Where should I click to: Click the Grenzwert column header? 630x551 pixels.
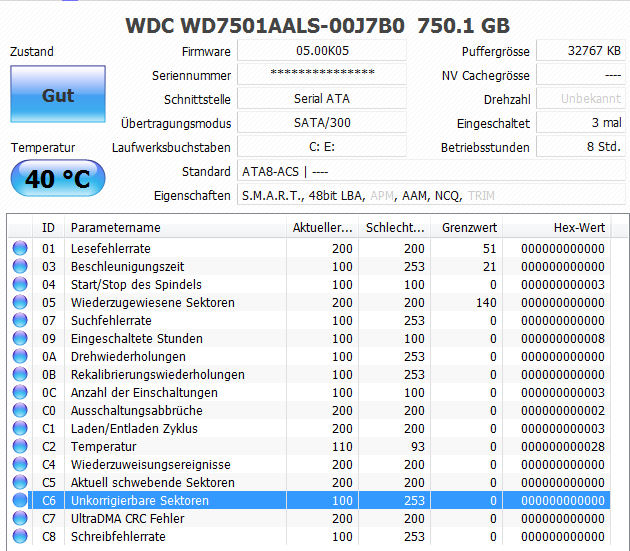[466, 227]
